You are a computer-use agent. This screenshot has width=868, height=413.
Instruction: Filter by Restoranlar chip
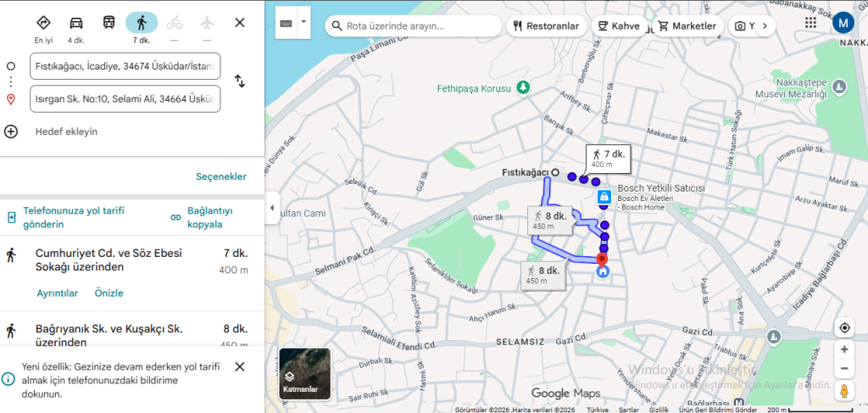click(x=545, y=26)
